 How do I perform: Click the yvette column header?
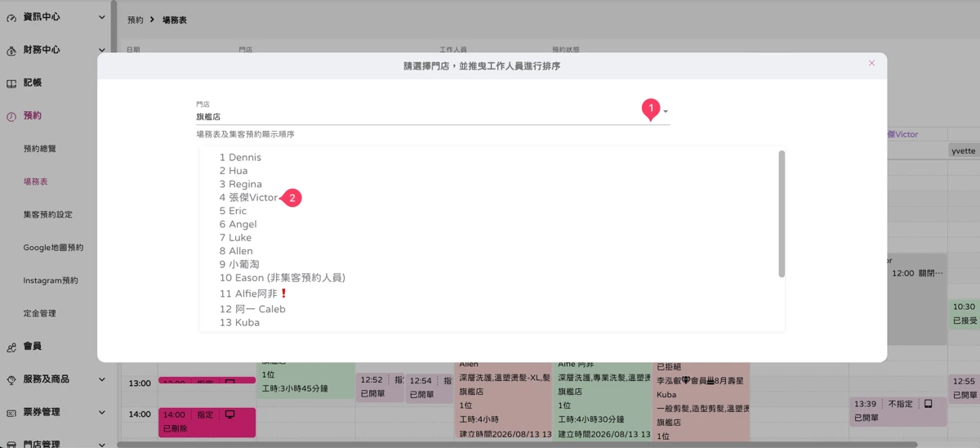tap(964, 150)
